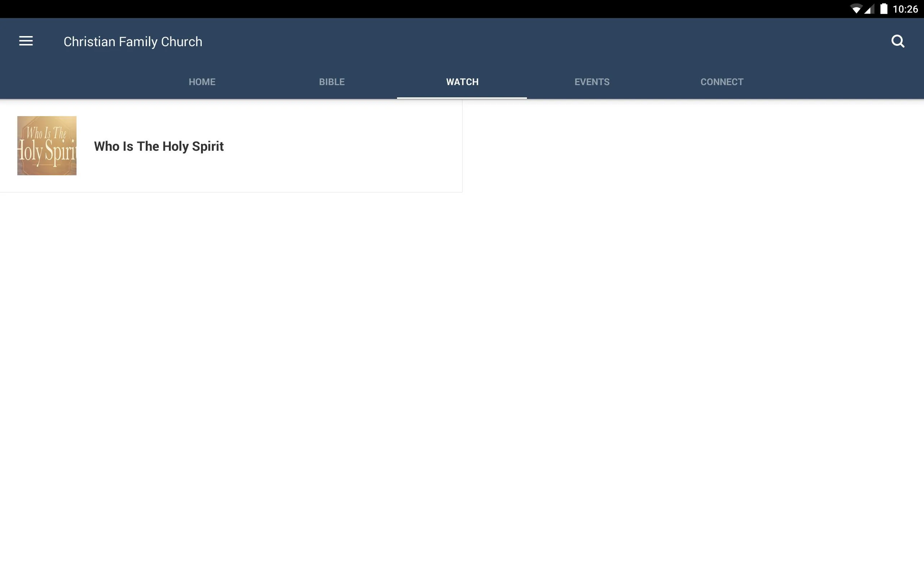Expand the navigation drawer menu

click(x=26, y=40)
